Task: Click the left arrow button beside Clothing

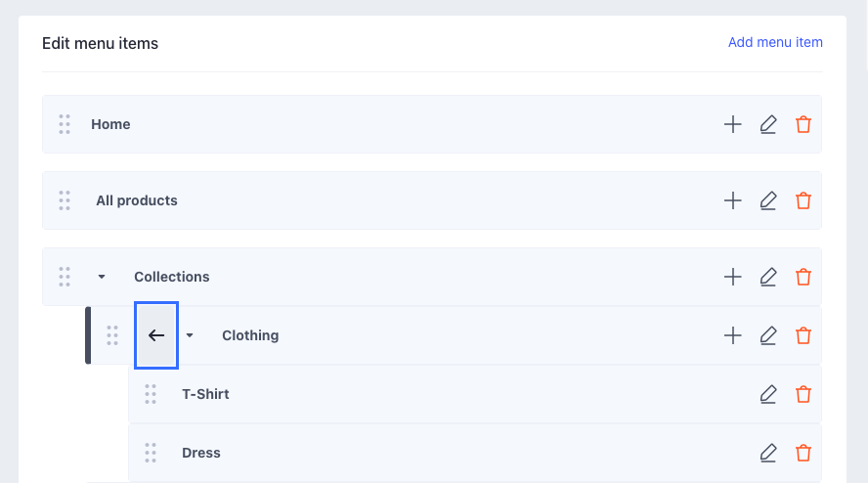Action: click(x=156, y=335)
